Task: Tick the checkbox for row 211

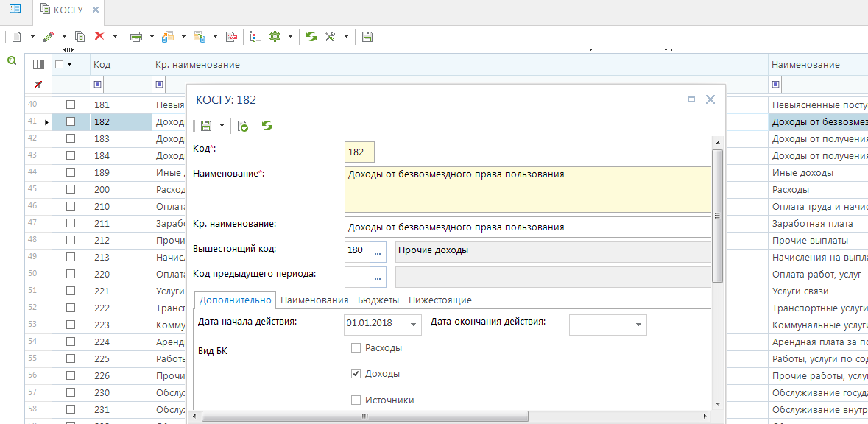Action: coord(70,223)
